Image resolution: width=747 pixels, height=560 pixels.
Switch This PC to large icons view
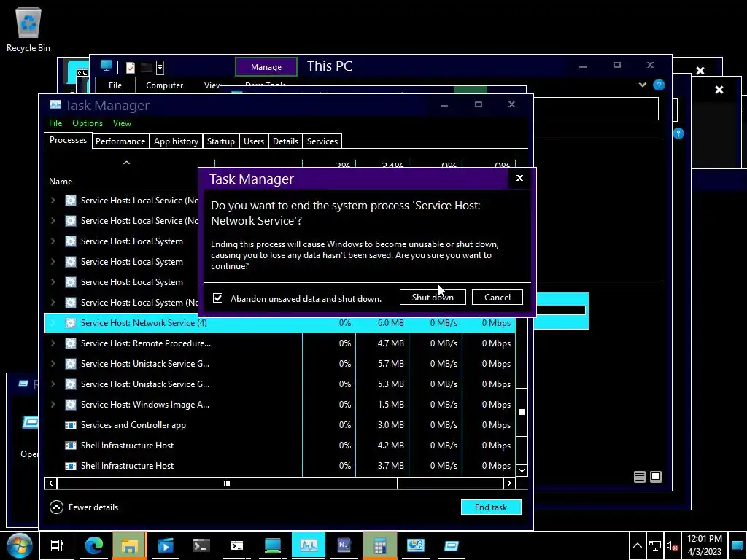click(x=656, y=477)
